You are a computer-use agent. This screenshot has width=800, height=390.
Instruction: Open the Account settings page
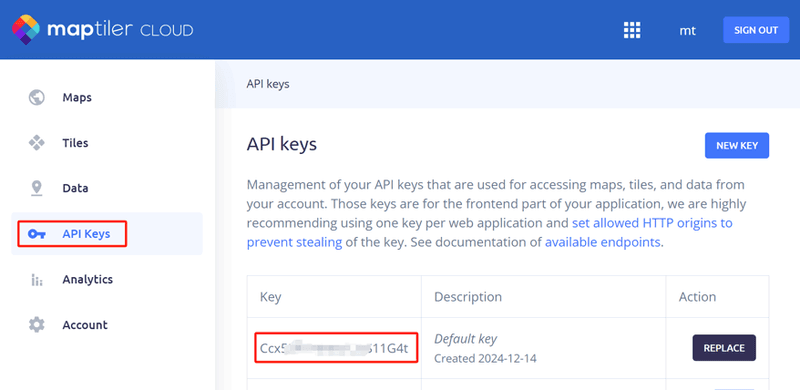pos(85,325)
